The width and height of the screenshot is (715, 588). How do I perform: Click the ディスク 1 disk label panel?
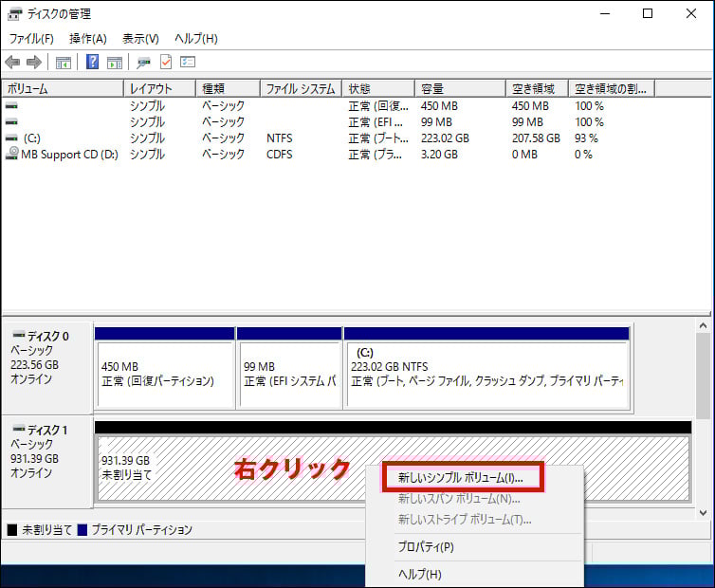[x=47, y=461]
